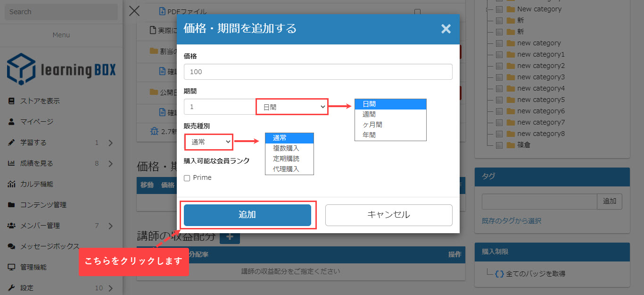The width and height of the screenshot is (644, 295).
Task: Enable the Prime member rank checkbox
Action: [x=187, y=178]
